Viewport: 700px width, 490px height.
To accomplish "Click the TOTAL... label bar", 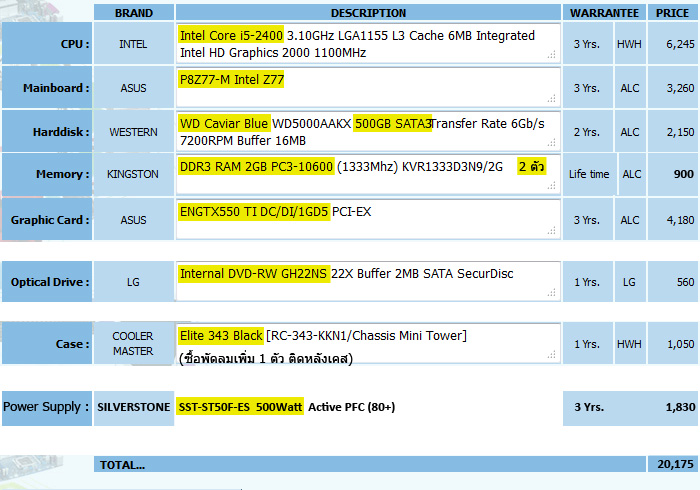I will pos(370,464).
